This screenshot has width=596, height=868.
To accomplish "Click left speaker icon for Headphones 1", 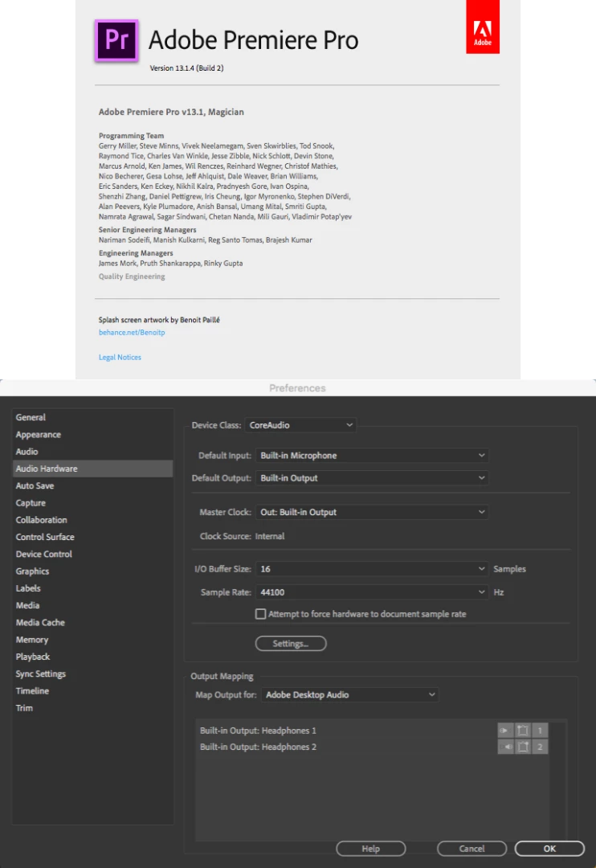I will tap(505, 730).
